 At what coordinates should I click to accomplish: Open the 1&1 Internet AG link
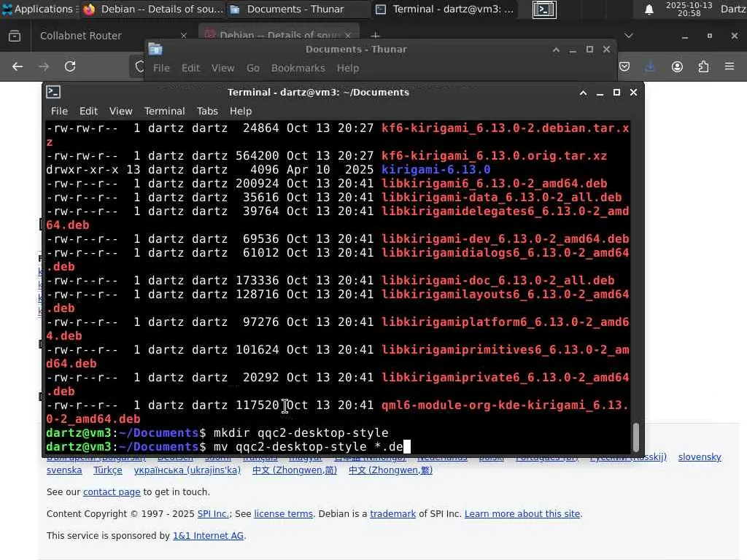208,536
